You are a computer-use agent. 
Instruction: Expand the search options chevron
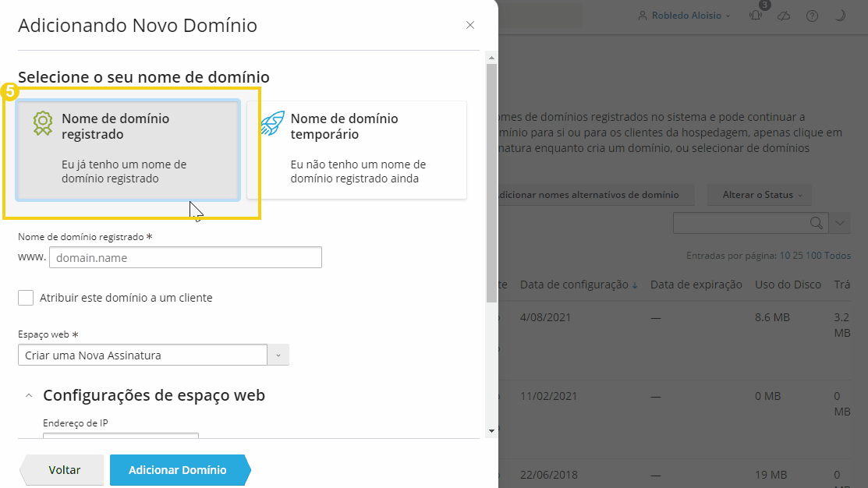840,223
